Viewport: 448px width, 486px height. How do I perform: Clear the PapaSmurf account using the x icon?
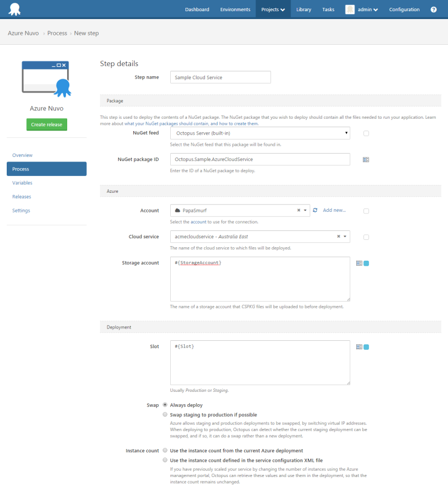pos(298,210)
